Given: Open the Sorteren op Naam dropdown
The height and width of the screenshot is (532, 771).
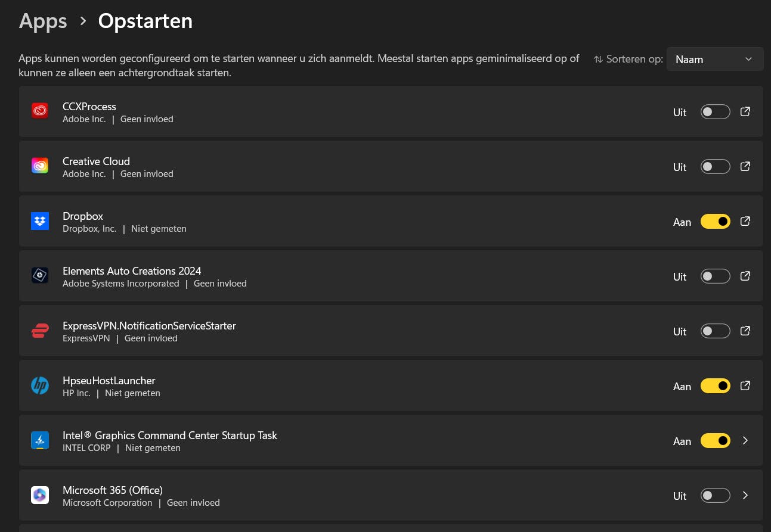Looking at the screenshot, I should [714, 59].
